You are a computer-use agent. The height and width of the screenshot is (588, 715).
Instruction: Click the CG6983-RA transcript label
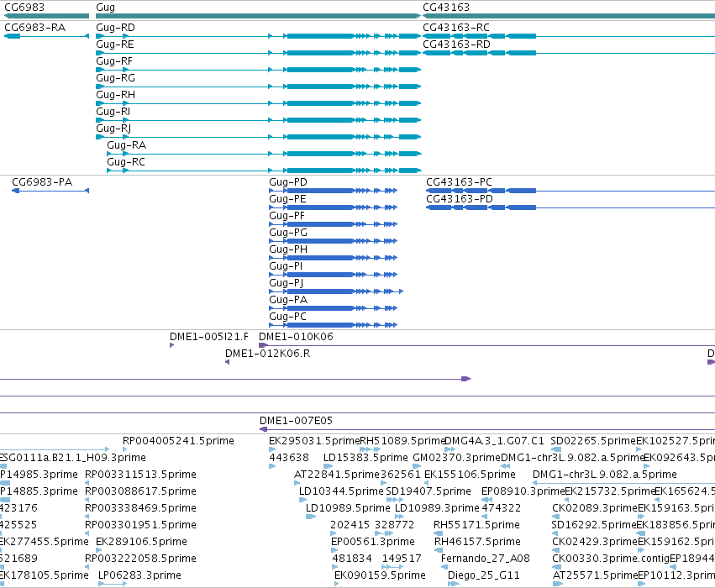click(x=35, y=28)
